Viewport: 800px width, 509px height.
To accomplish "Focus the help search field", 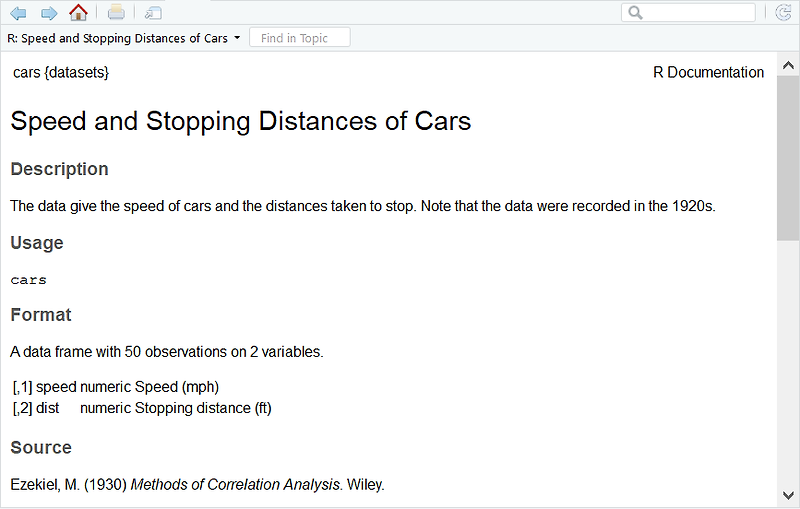I will tap(688, 12).
